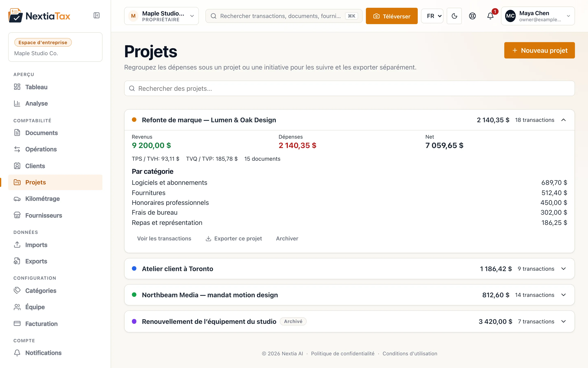Click the Imports upload icon
588x368 pixels.
click(17, 245)
